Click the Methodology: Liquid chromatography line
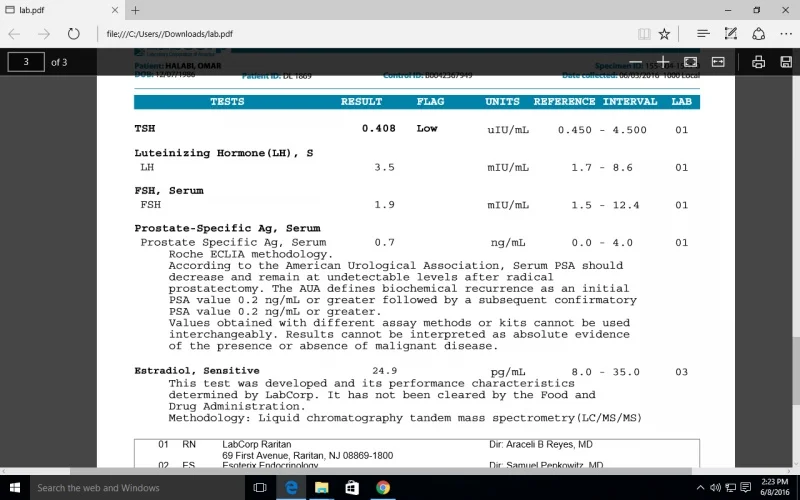The height and width of the screenshot is (500, 800). click(x=405, y=418)
